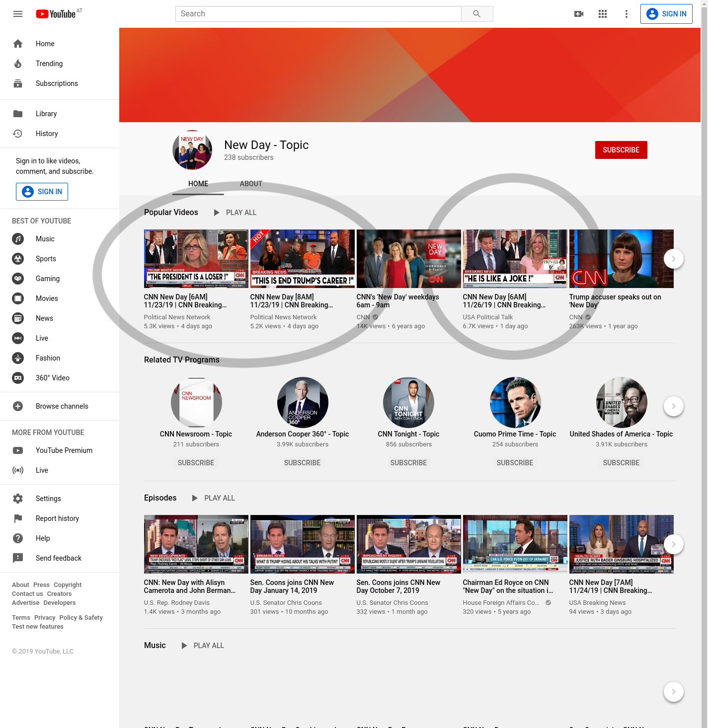The width and height of the screenshot is (708, 728).
Task: Open Political News Network channel of 6AM video
Action: pyautogui.click(x=177, y=317)
